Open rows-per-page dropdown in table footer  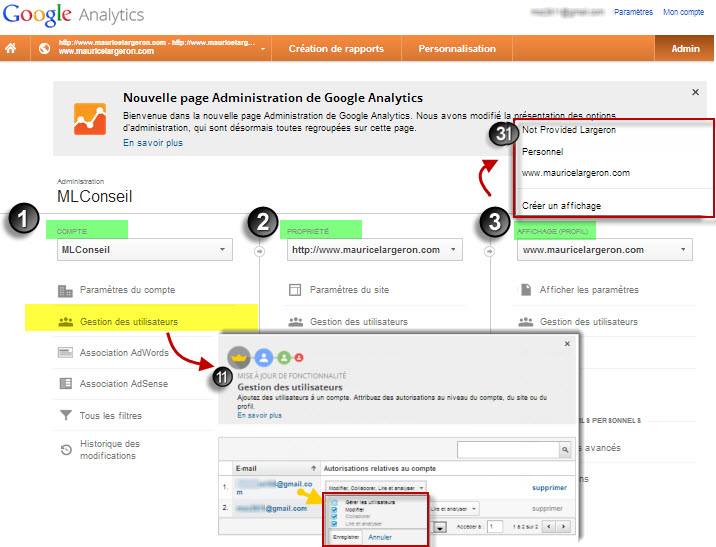pos(440,527)
